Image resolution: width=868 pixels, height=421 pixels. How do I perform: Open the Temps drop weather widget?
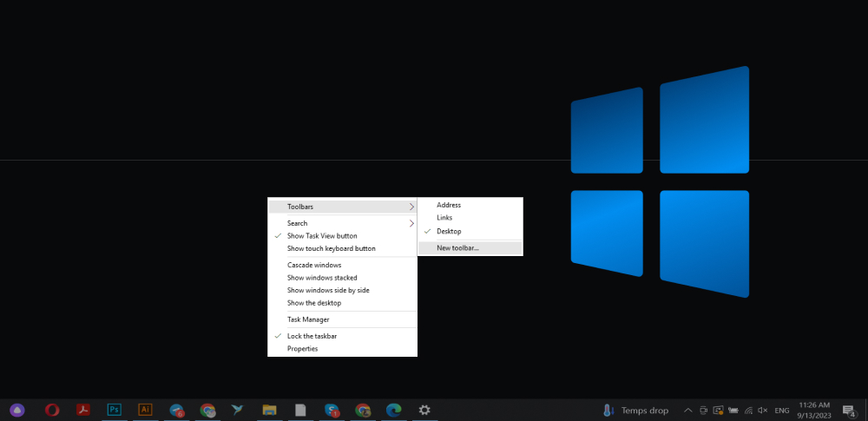[635, 411]
